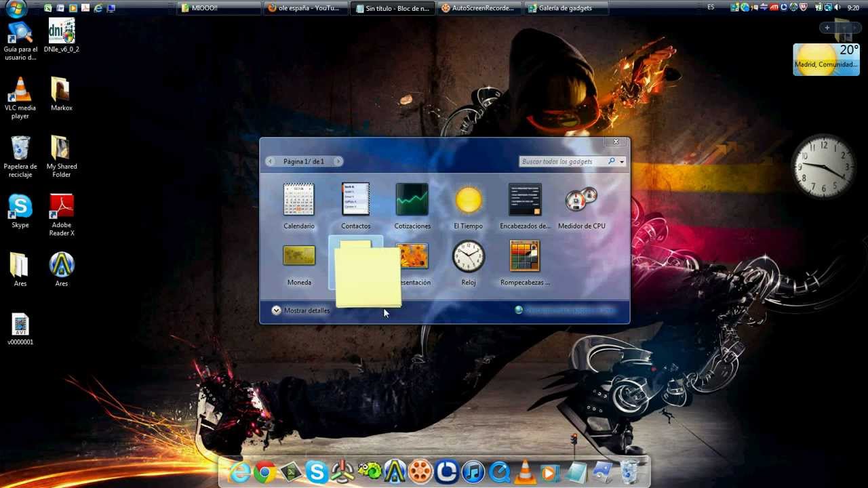
Task: Open Skype desktop shortcut
Action: pyautogui.click(x=20, y=211)
